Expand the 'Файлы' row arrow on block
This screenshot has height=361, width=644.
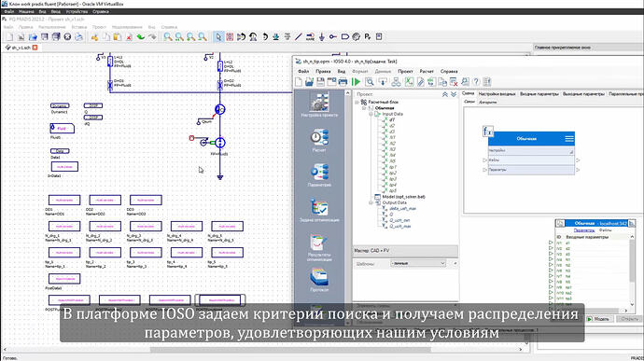pos(578,160)
